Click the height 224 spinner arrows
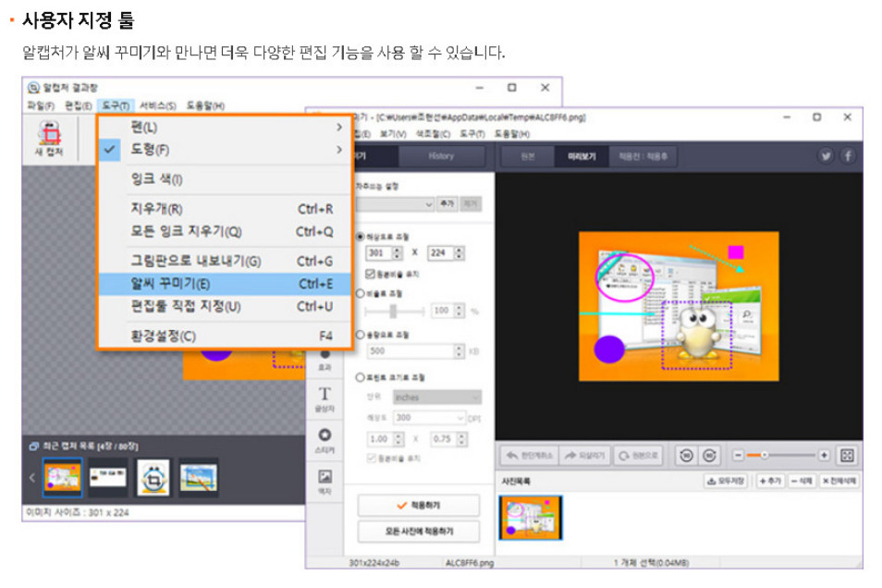This screenshot has width=882, height=588. click(x=459, y=253)
